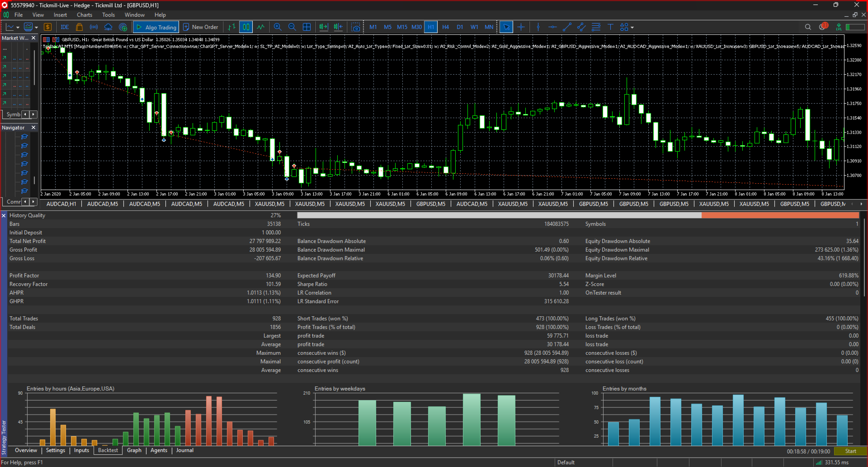Zoom in on the chart
This screenshot has height=467, width=868.
(x=278, y=27)
